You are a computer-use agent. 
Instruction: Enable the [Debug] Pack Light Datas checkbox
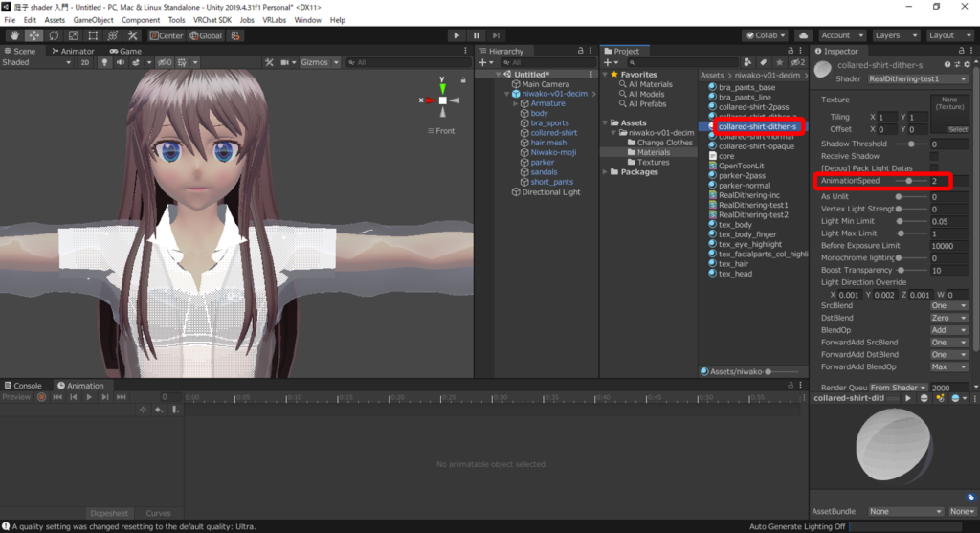[x=933, y=167]
